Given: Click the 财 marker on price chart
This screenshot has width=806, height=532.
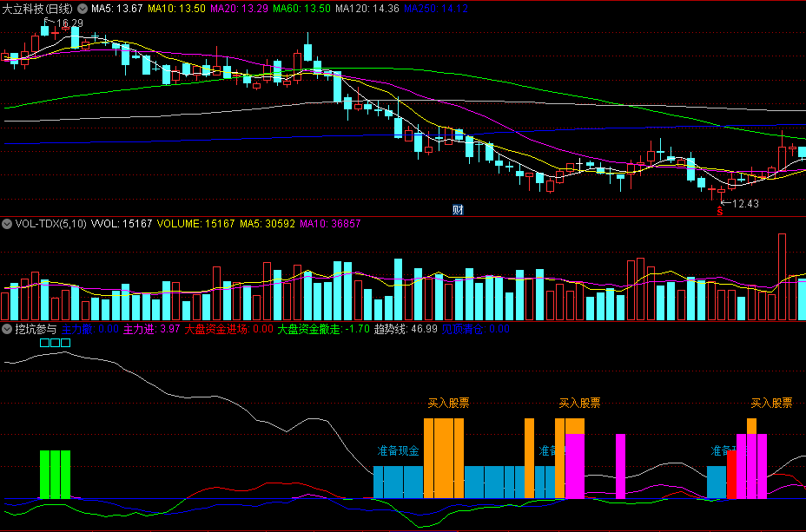Looking at the screenshot, I should click(x=458, y=209).
